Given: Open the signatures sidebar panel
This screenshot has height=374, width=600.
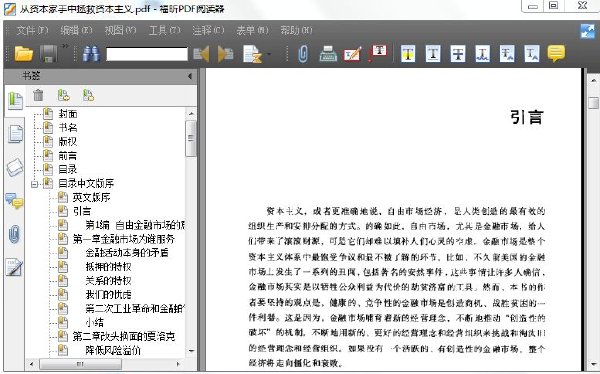Looking at the screenshot, I should (15, 267).
